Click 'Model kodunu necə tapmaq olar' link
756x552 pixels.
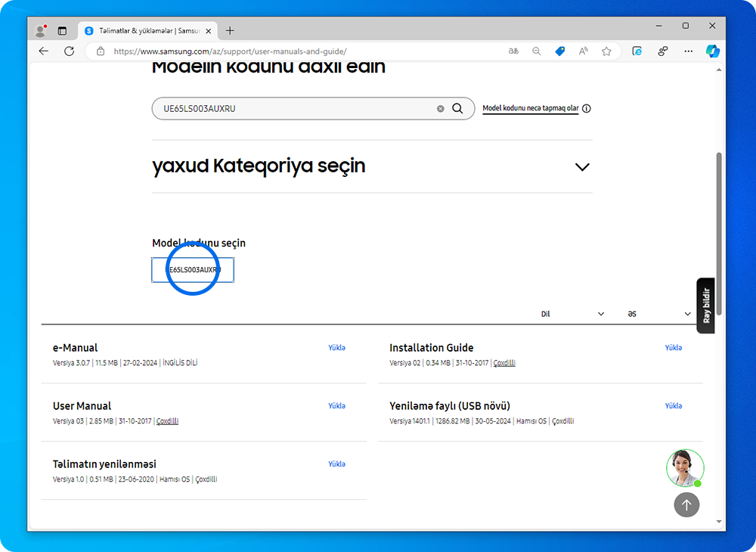[529, 108]
